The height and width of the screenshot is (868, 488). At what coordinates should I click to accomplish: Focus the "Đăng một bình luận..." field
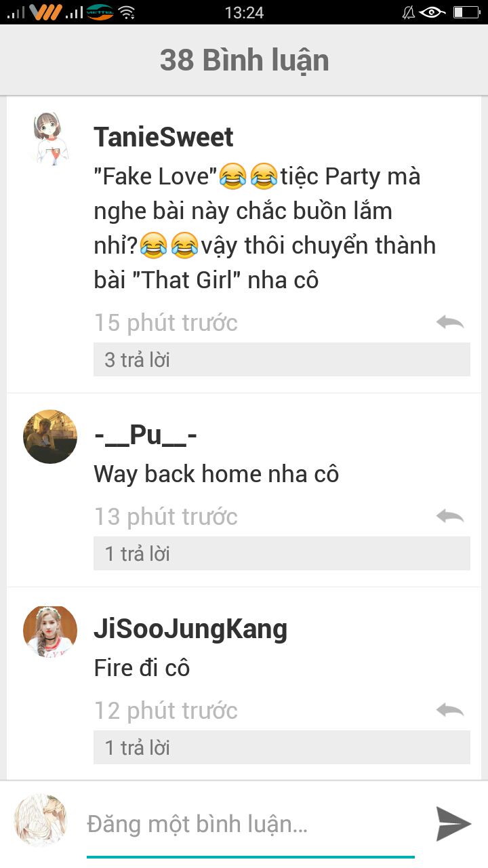[251, 825]
